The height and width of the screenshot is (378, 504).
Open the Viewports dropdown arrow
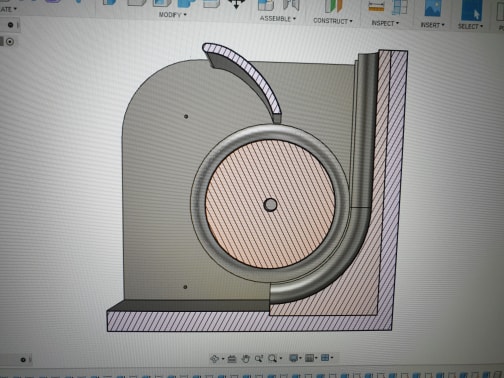click(x=331, y=358)
